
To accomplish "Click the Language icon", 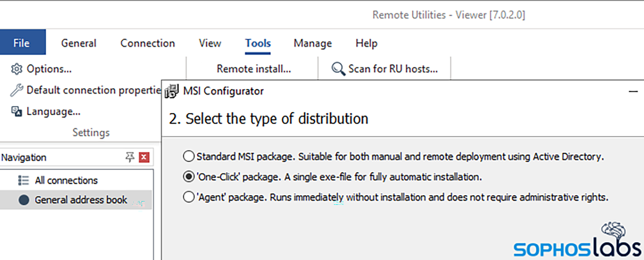I will coord(17,111).
